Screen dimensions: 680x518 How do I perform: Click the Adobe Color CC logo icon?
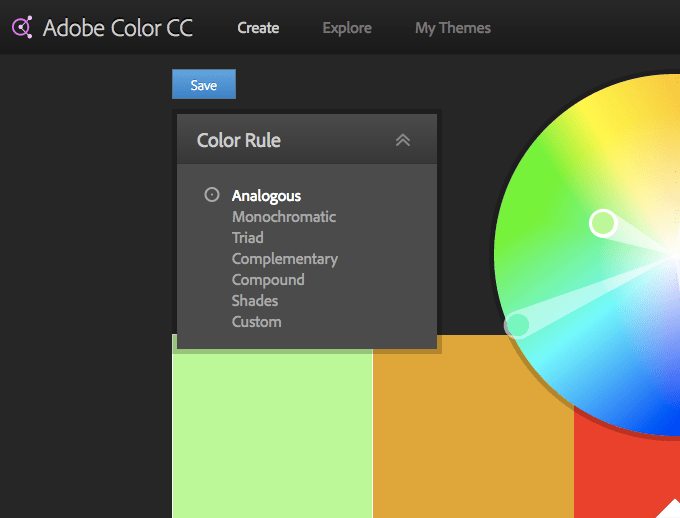(x=22, y=27)
